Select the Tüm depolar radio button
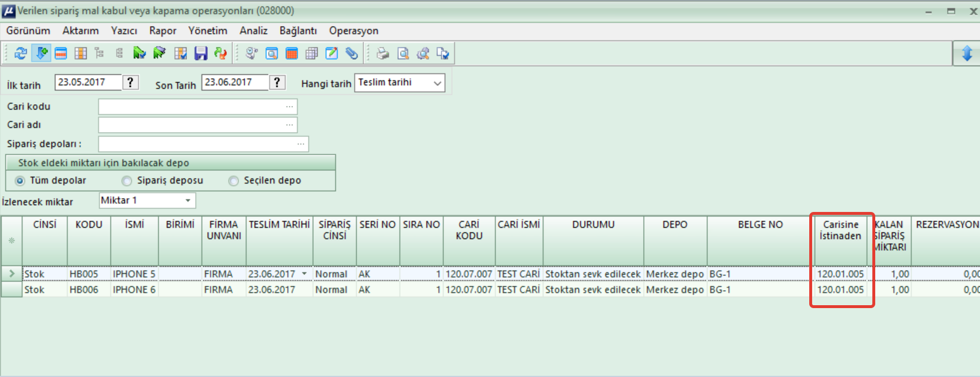 coord(20,181)
